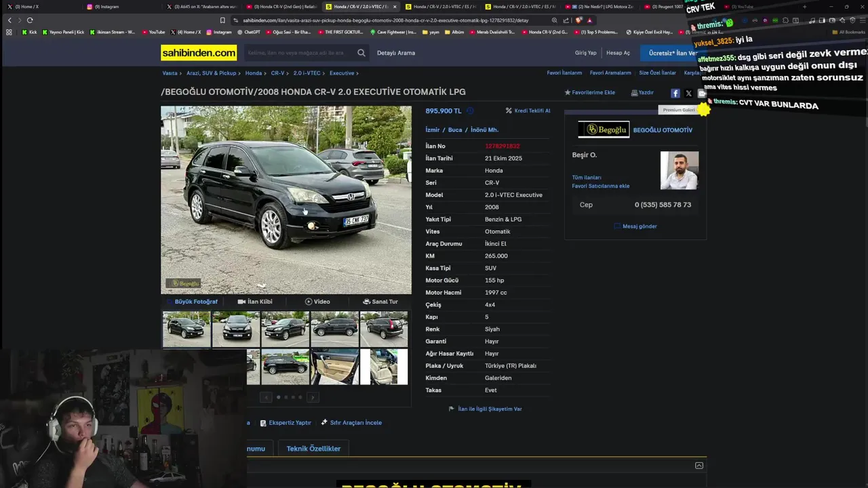Click the flag icon for listing complaint

tap(452, 409)
